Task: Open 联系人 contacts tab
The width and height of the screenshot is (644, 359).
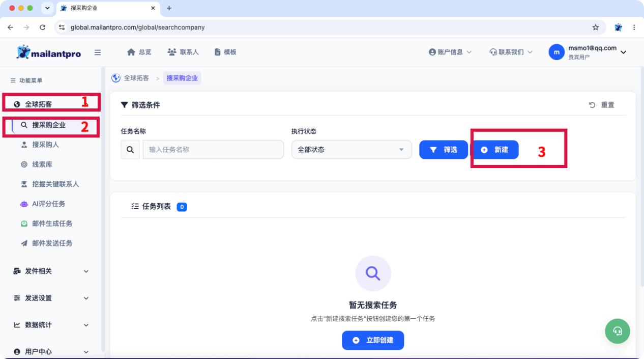Action: [x=183, y=52]
